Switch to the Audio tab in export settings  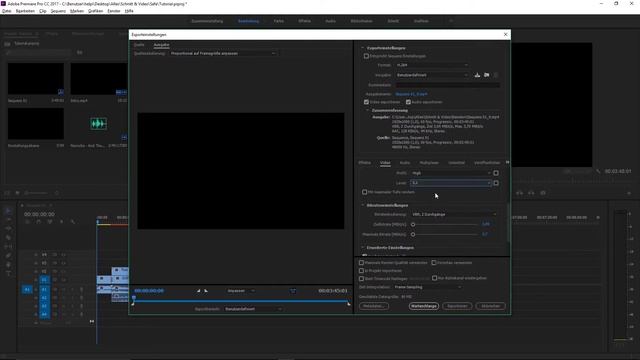404,162
